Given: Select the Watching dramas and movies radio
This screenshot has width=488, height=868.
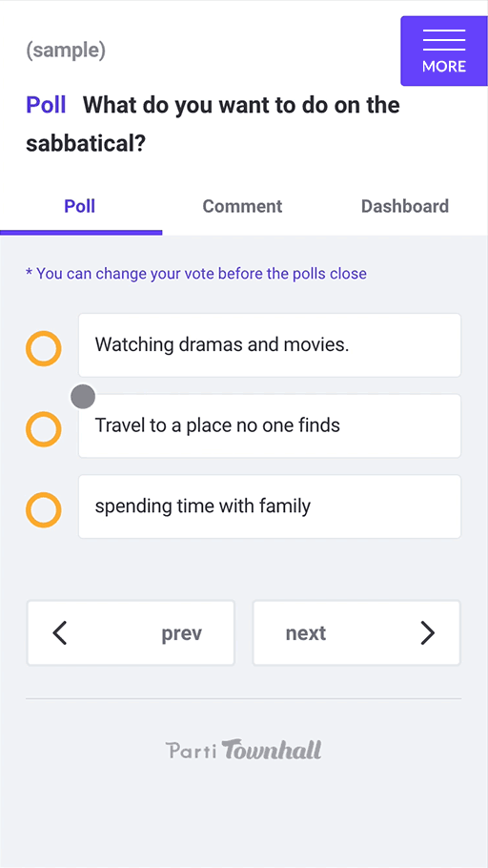Looking at the screenshot, I should coord(43,349).
